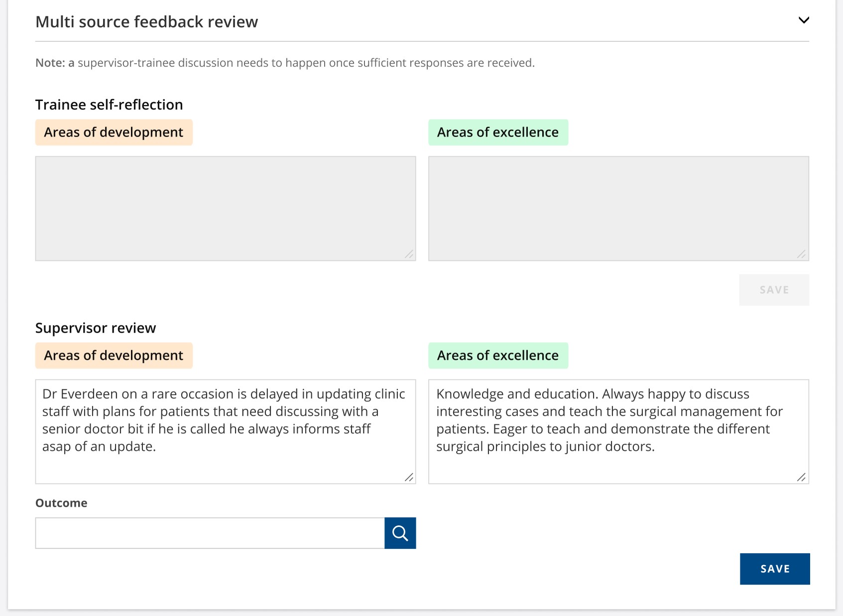Click the greyed-out trainee SAVE button
843x616 pixels.
tap(774, 290)
